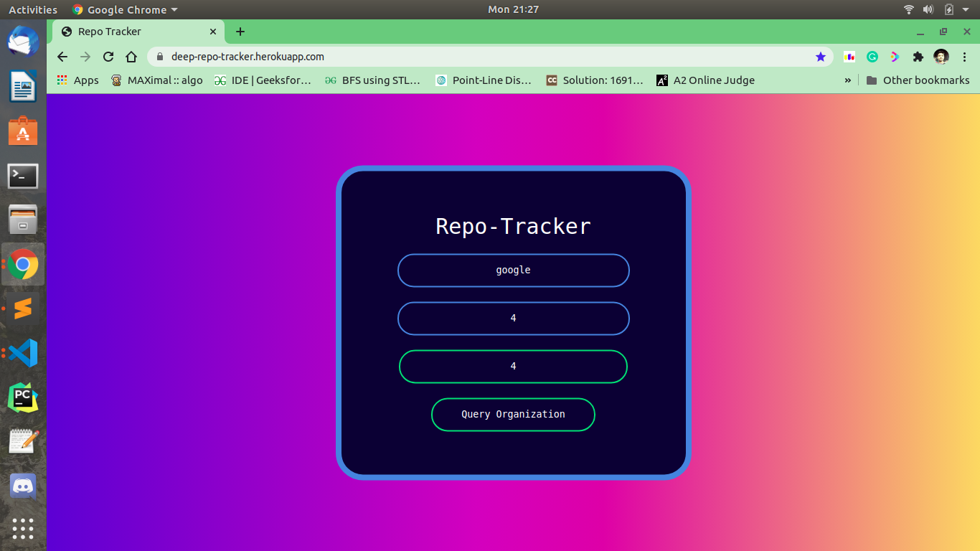Open the clock and calendar panel
This screenshot has height=551, width=980.
pyautogui.click(x=513, y=9)
